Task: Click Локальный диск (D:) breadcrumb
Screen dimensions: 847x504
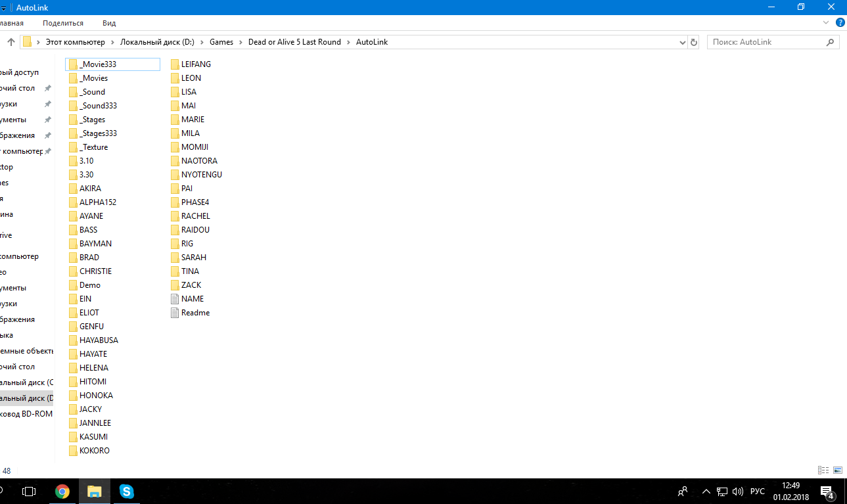Action: (x=158, y=42)
